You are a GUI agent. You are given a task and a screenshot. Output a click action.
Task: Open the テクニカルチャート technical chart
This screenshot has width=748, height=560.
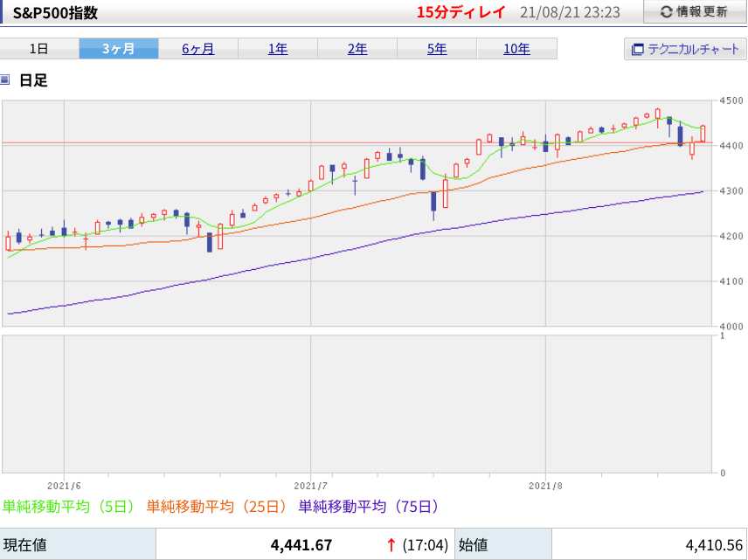[x=685, y=49]
